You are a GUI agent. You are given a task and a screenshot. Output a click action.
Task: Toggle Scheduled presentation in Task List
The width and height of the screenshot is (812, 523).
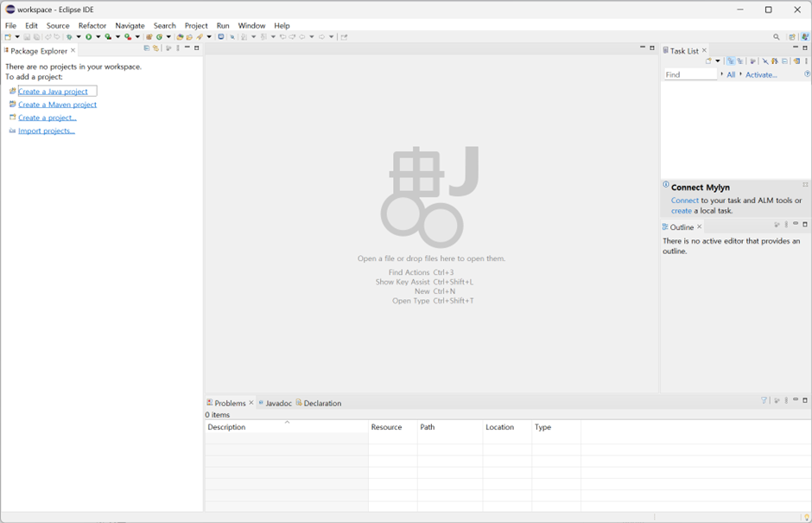pos(740,61)
